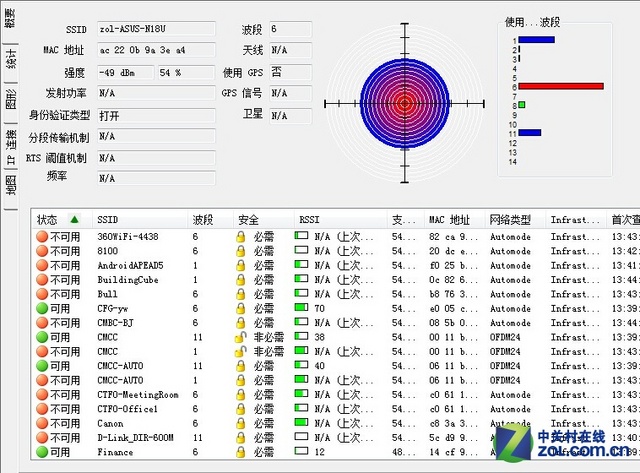The width and height of the screenshot is (640, 473).
Task: Switch to the 统计 vertical tab
Action: point(10,60)
